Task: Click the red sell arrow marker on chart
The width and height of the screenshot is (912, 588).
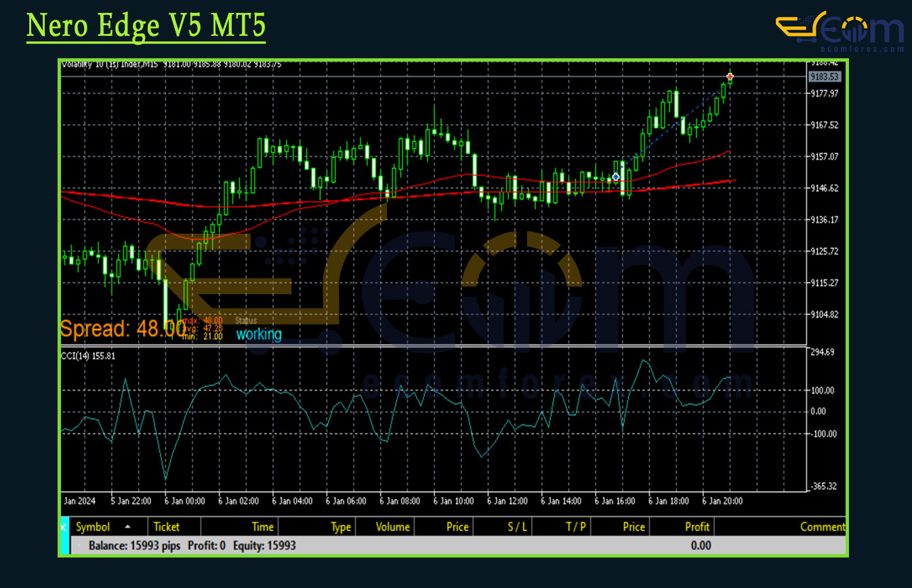Action: click(x=730, y=77)
